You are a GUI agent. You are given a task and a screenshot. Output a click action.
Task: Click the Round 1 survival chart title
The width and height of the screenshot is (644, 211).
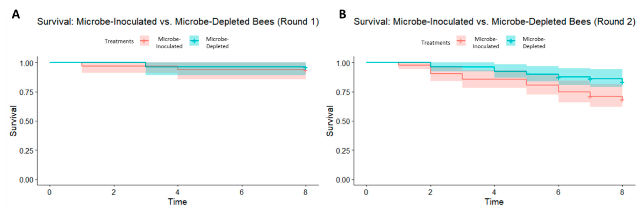point(178,22)
